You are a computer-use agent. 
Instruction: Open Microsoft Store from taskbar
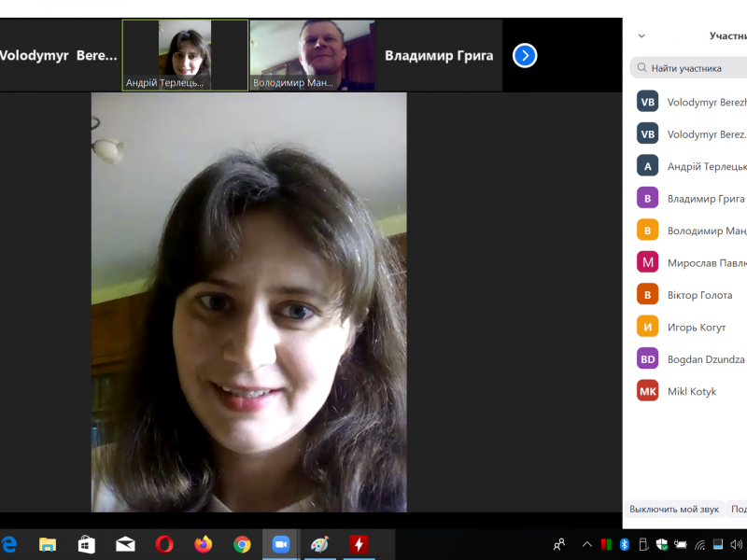86,544
